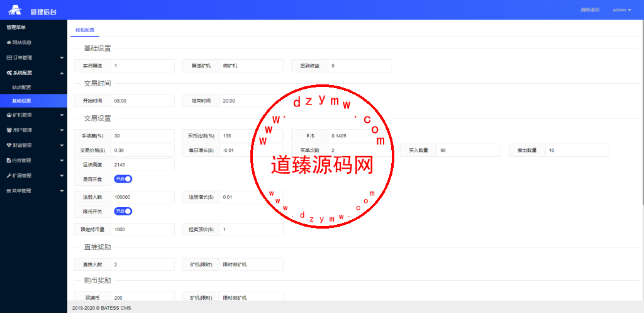Click the 基础设置 section heading
The height and width of the screenshot is (313, 644).
[97, 48]
